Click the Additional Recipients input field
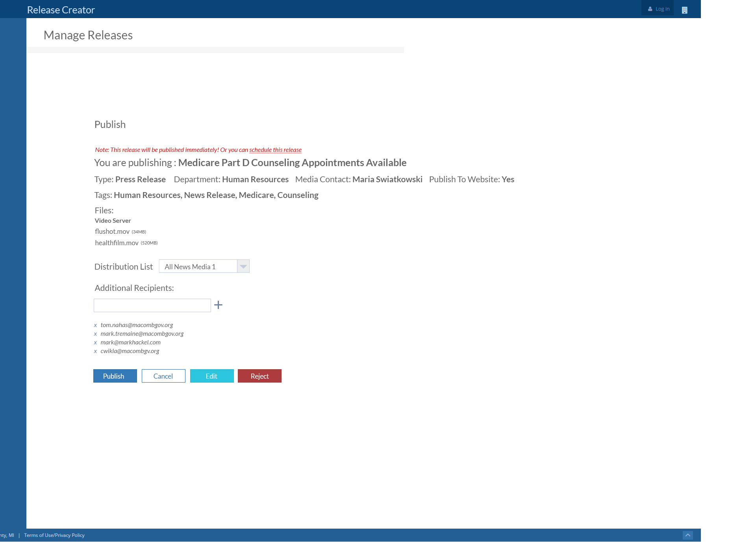Screen dimensions: 756x542 [152, 305]
